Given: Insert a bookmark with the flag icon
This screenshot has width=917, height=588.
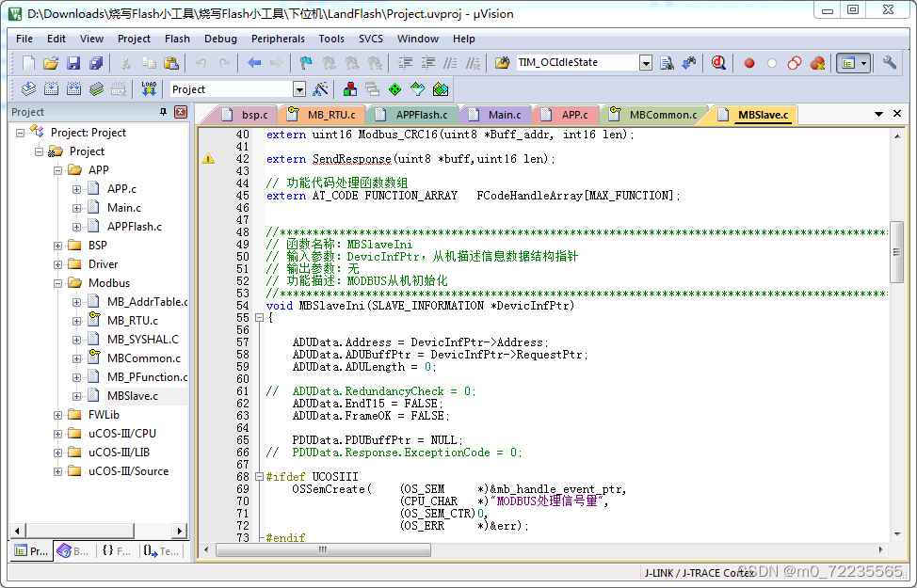Looking at the screenshot, I should pyautogui.click(x=306, y=62).
